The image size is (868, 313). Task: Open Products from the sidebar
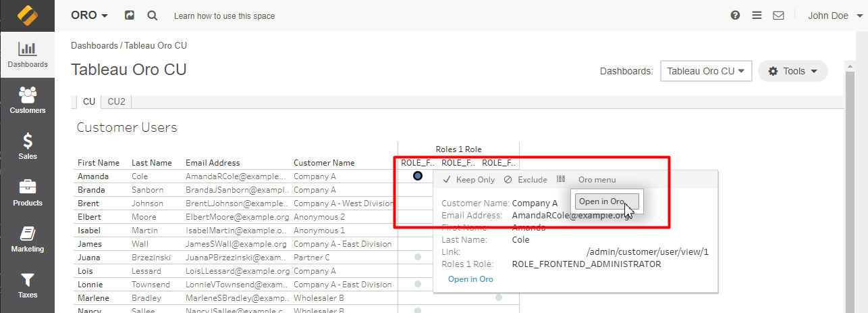[27, 193]
